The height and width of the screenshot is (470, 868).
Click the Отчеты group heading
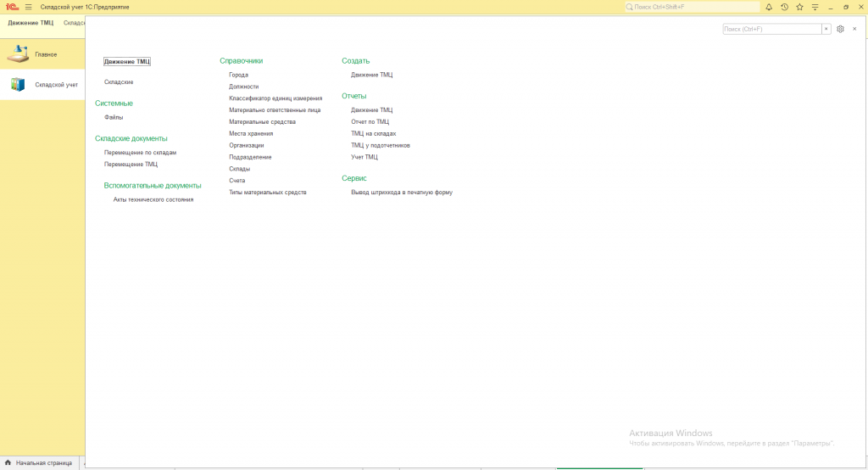click(x=353, y=96)
